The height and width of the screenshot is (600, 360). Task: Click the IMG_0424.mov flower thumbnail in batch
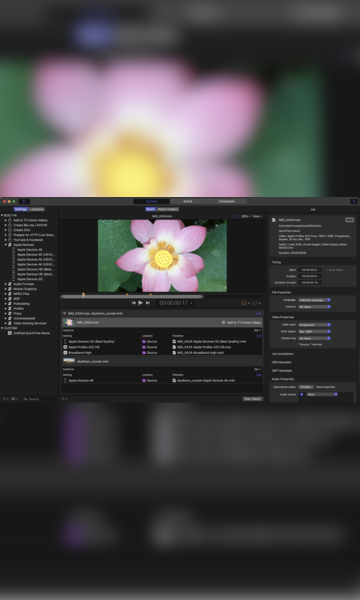point(69,323)
